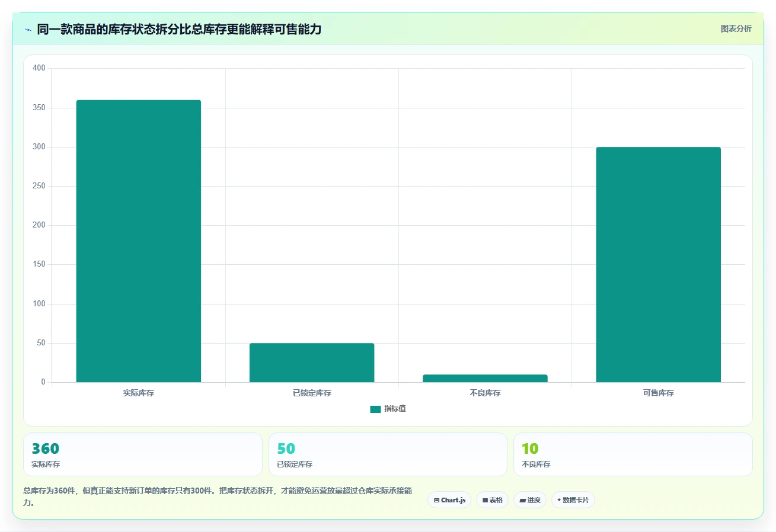Click the 不良库存 bar in chart
The width and height of the screenshot is (776, 532).
485,379
